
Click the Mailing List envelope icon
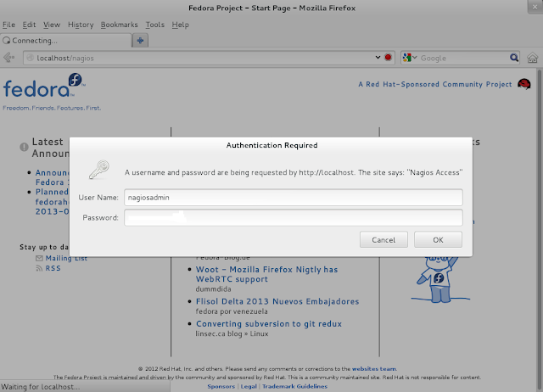pyautogui.click(x=39, y=258)
